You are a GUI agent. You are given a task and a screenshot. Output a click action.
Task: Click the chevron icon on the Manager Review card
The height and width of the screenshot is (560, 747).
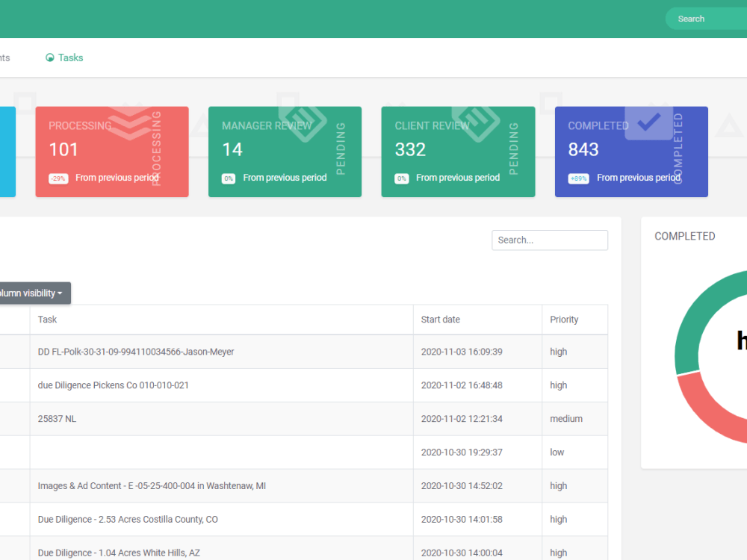(303, 122)
